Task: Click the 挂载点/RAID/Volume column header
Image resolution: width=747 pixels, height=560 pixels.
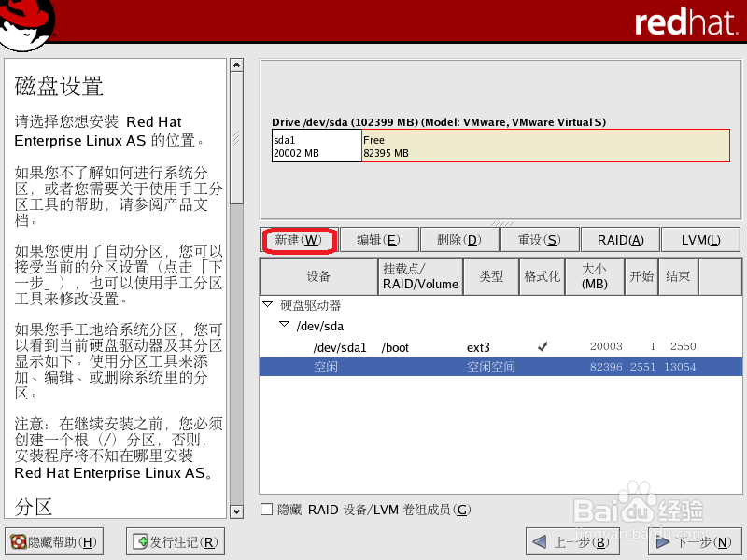Action: pos(420,276)
